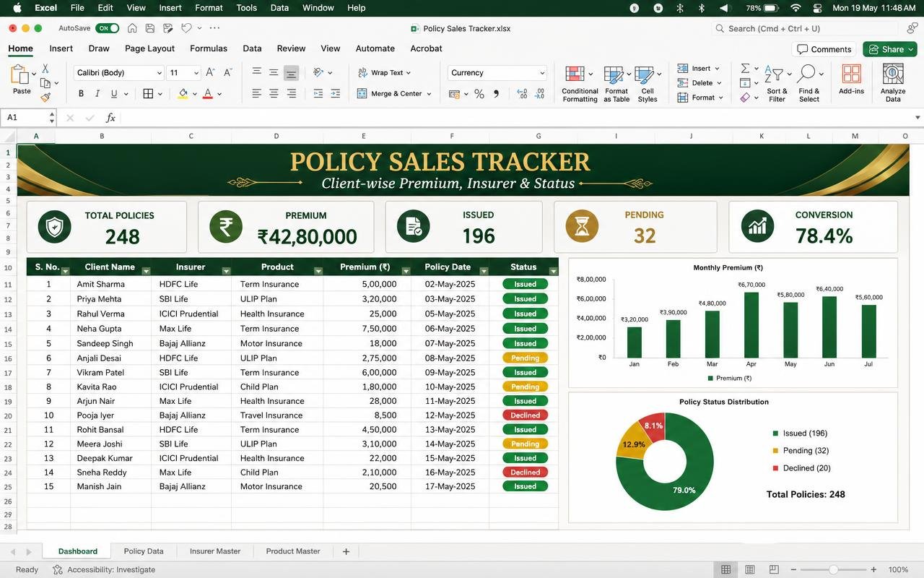This screenshot has width=924, height=578.
Task: Open the Apple menu
Action: tap(17, 8)
